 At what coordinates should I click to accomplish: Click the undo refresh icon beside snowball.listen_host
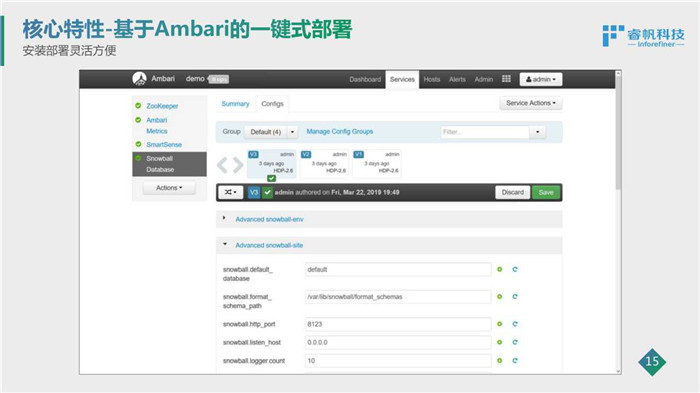coord(515,342)
